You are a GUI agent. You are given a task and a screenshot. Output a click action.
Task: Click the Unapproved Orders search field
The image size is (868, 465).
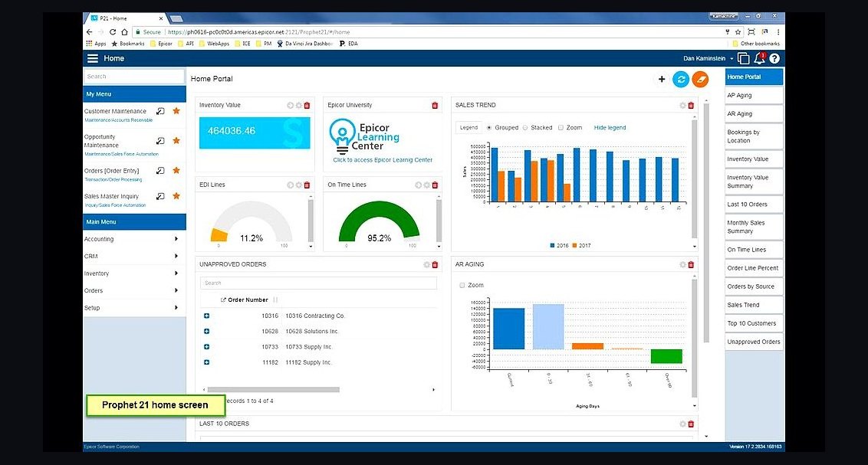point(318,283)
